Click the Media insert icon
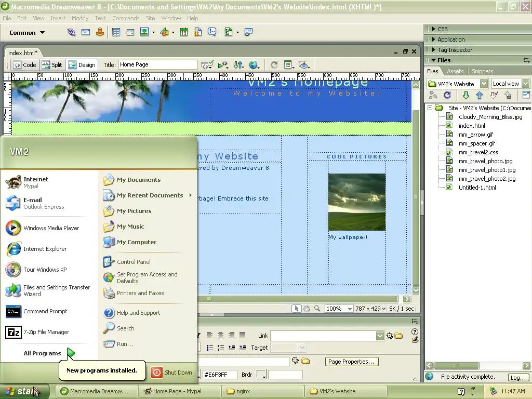Image resolution: width=532 pixels, height=399 pixels. pos(165,32)
